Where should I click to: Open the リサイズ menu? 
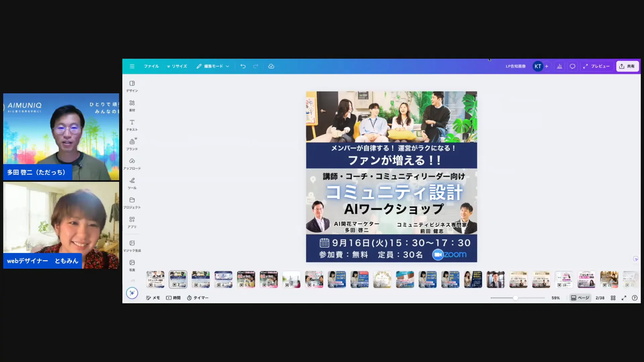coord(177,66)
